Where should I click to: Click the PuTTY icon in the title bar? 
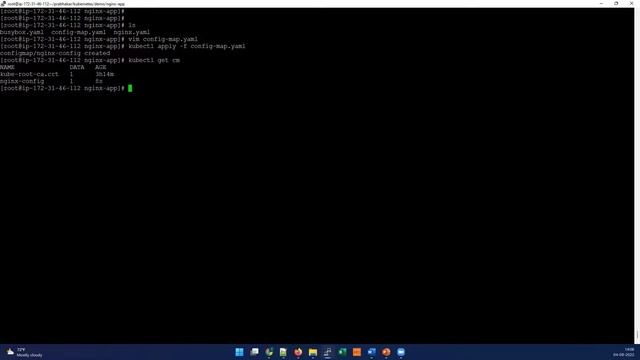click(x=3, y=4)
